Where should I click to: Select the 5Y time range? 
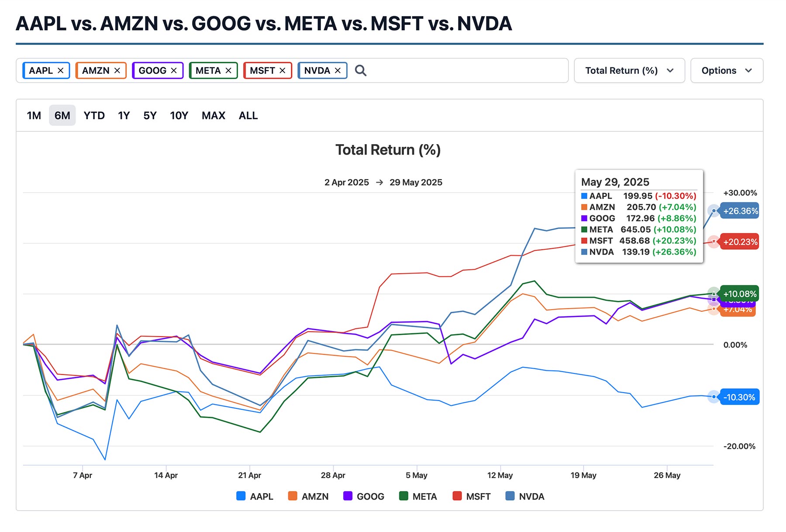click(x=150, y=115)
